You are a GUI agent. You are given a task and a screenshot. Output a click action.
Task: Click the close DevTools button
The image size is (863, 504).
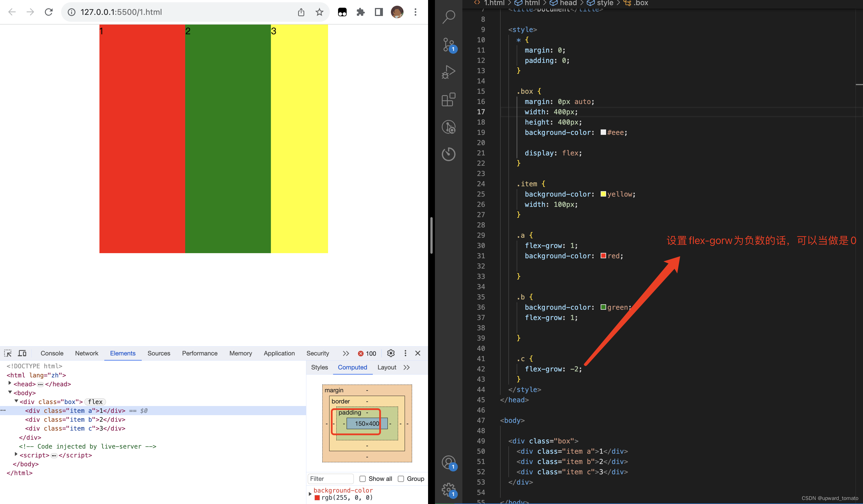tap(420, 353)
